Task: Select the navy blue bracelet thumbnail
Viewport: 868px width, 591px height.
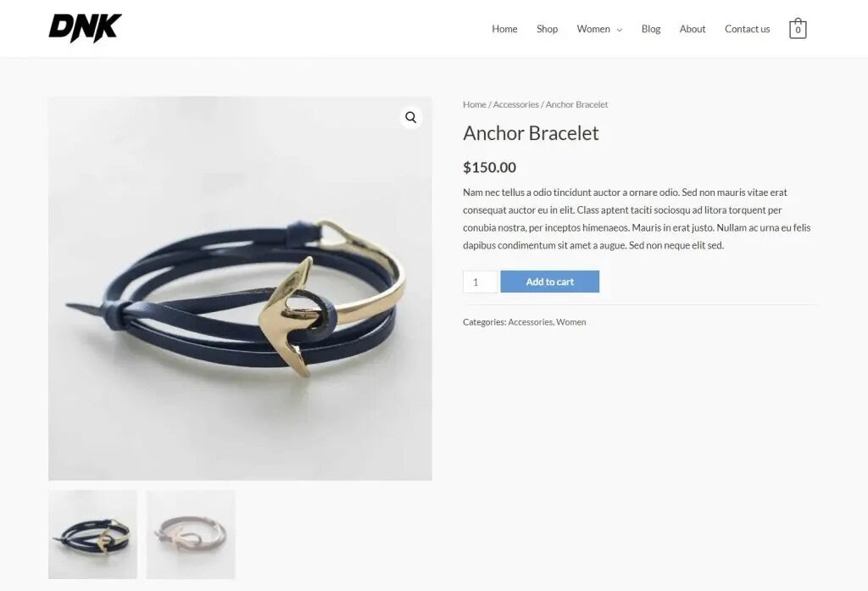Action: [x=92, y=534]
